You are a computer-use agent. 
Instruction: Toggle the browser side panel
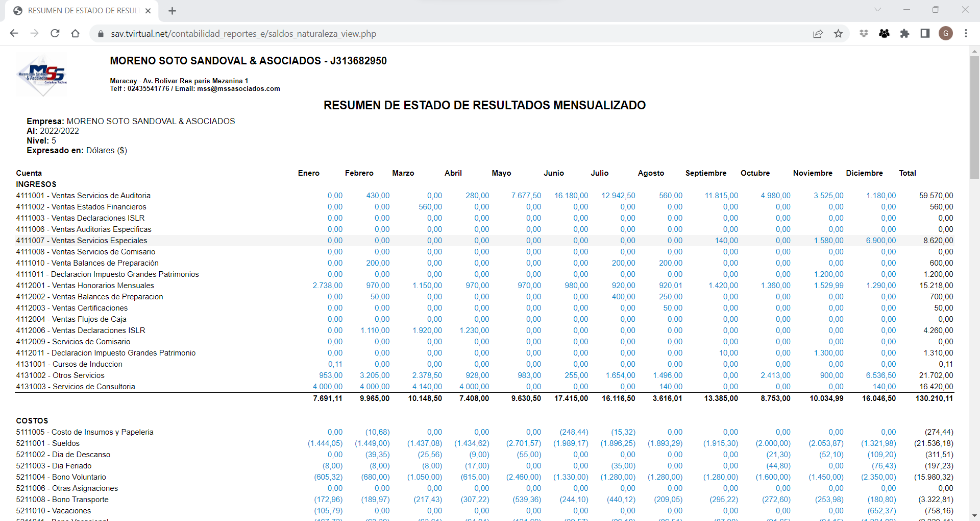[x=925, y=33]
